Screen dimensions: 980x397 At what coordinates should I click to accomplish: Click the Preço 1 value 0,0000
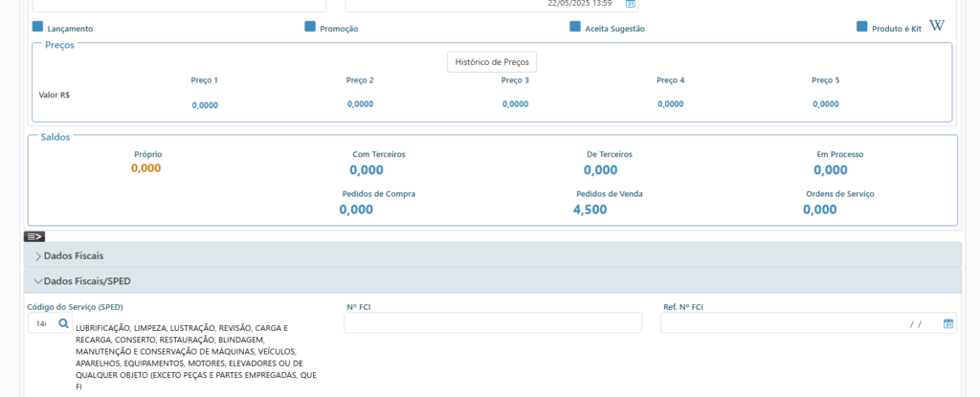tap(205, 105)
